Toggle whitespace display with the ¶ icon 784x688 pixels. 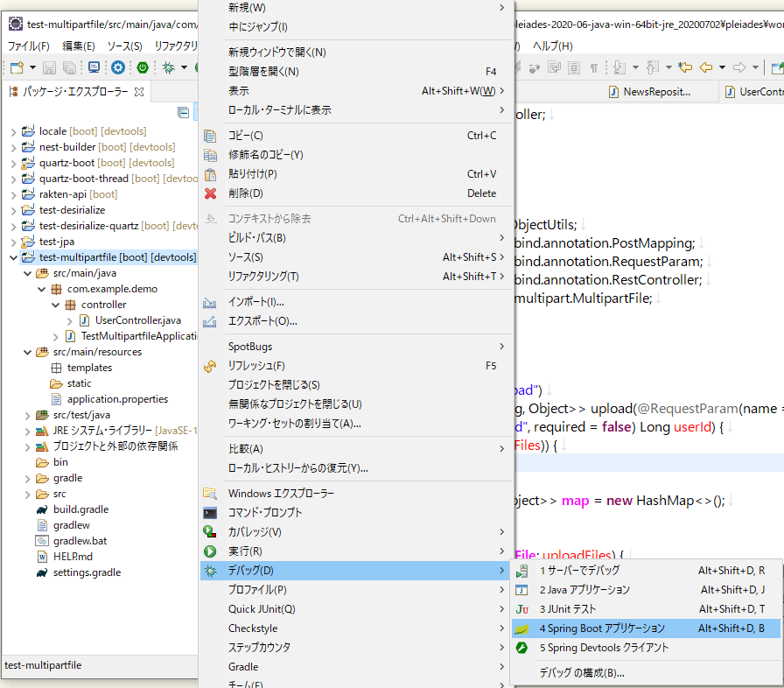[594, 67]
